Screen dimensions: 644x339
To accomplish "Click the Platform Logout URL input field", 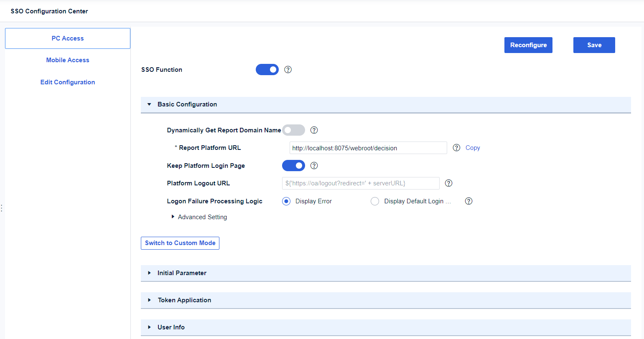I will 361,183.
